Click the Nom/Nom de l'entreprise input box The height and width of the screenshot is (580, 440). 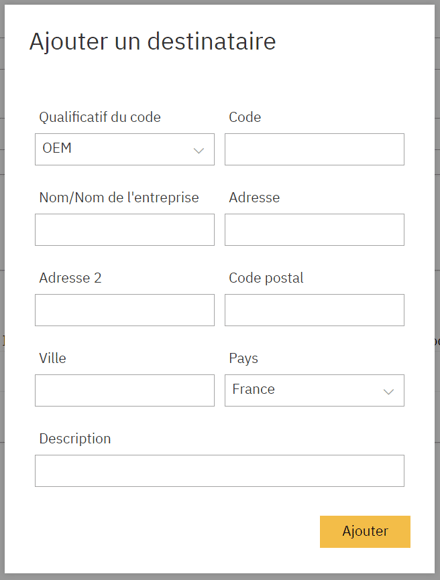pos(125,230)
